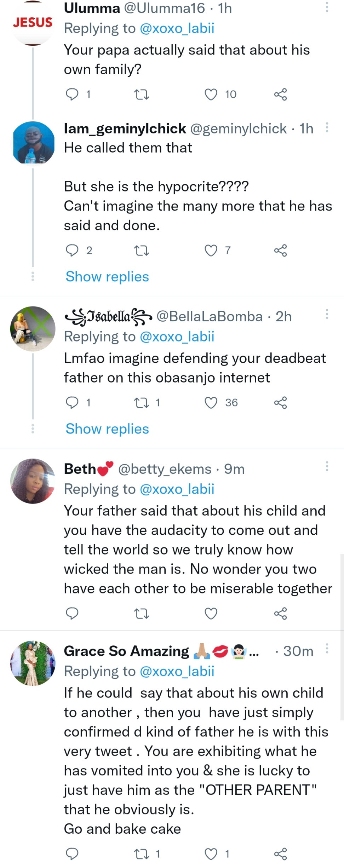Image resolution: width=344 pixels, height=868 pixels.
Task: Like Ulumma's reply with the heart icon
Action: coord(211,95)
